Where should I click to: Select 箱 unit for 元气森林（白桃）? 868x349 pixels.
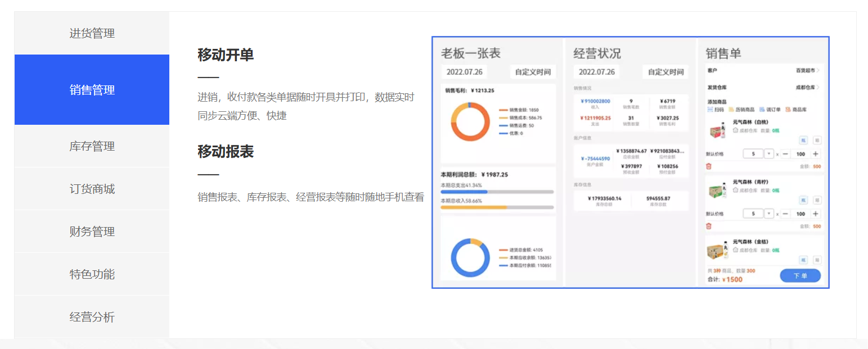tap(817, 140)
